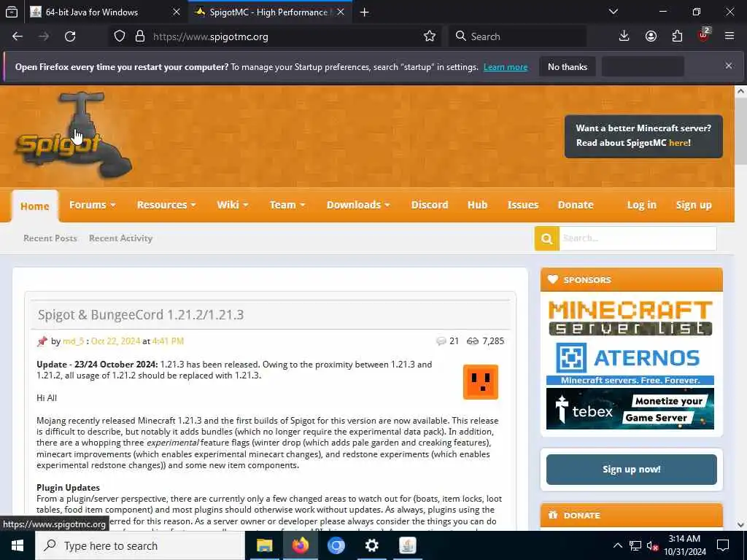Screen dimensions: 747x560
Task: Click the Sign up now! button
Action: (x=631, y=470)
